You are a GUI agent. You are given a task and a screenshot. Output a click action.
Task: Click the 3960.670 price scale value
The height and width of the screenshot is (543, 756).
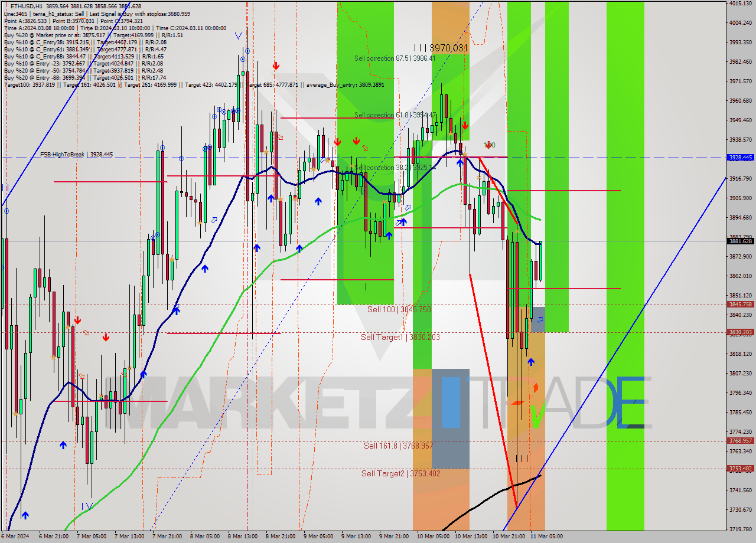(x=741, y=101)
